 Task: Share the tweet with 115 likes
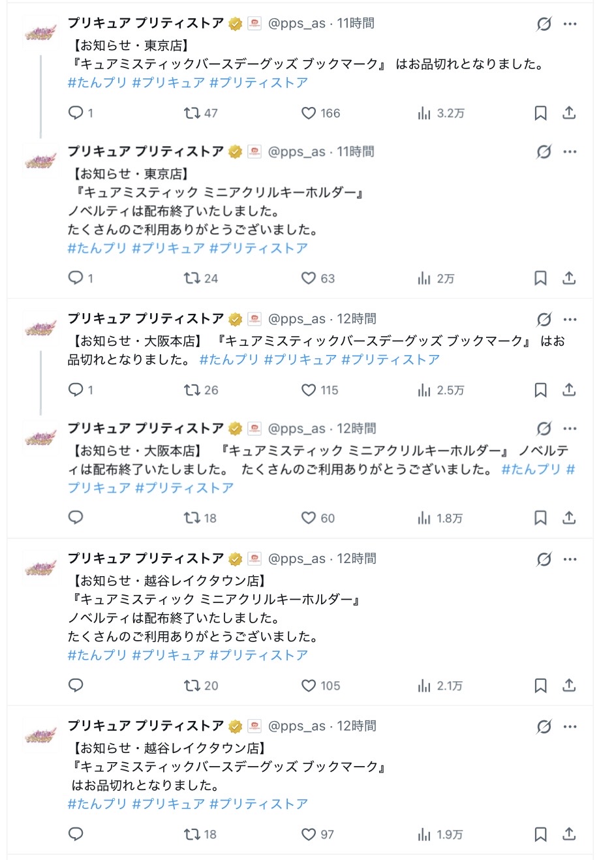click(569, 390)
